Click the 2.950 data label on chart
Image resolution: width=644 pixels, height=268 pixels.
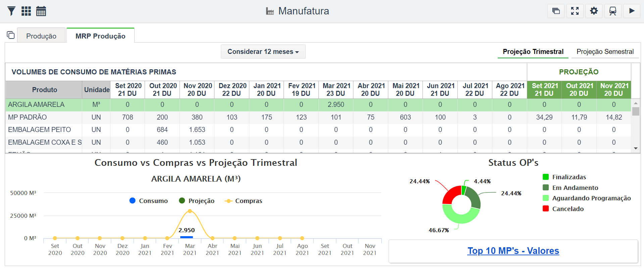[187, 230]
